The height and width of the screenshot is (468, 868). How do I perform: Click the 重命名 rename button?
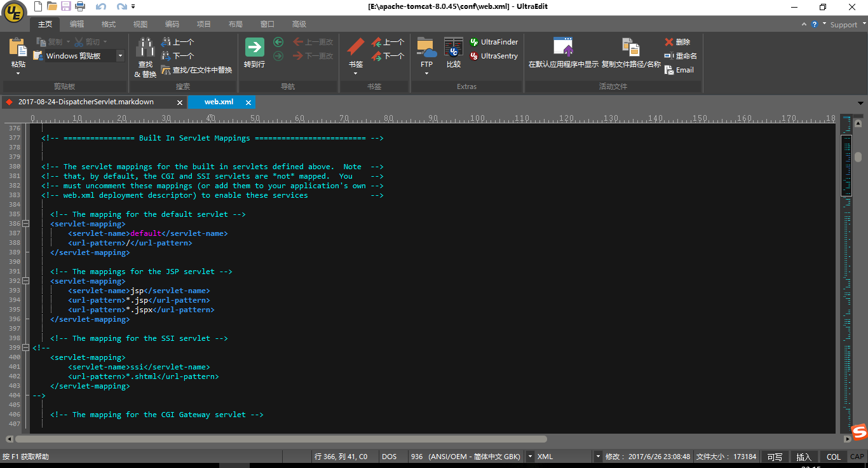tap(680, 56)
